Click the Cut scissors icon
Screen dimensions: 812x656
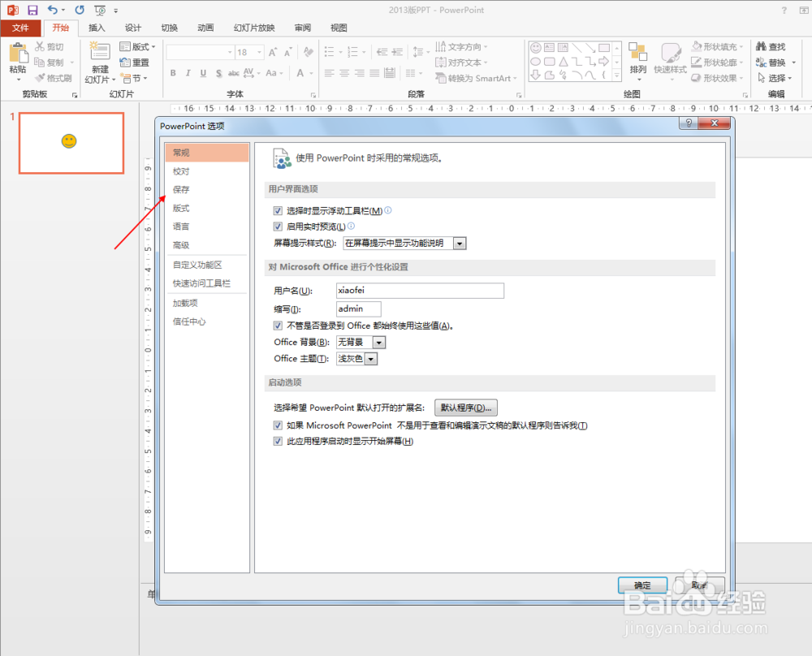pyautogui.click(x=40, y=46)
